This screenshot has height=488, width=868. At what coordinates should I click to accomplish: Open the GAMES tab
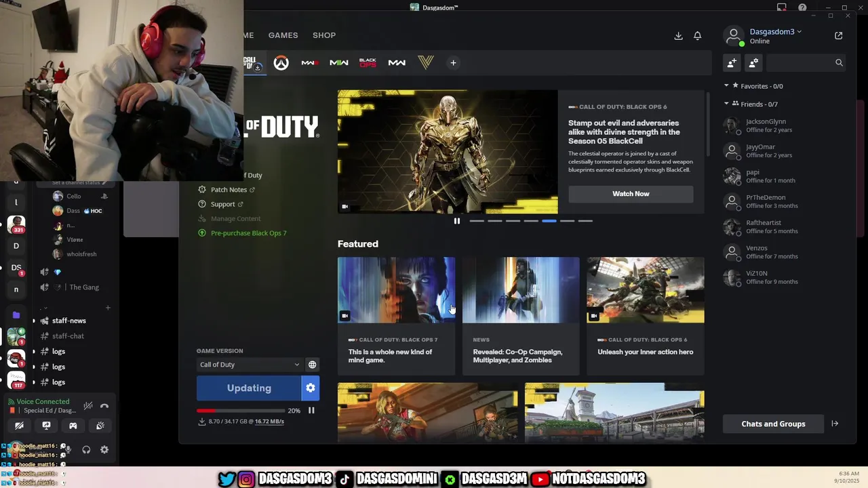click(283, 35)
